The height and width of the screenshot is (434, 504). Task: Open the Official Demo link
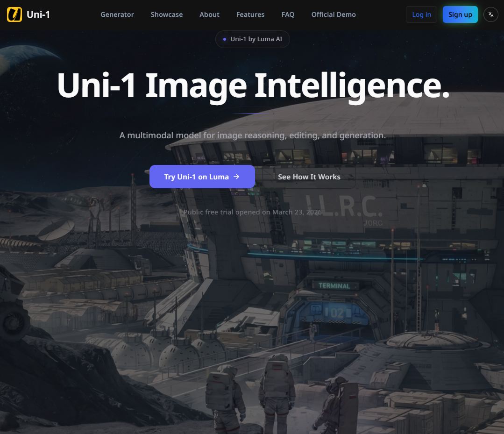[334, 14]
